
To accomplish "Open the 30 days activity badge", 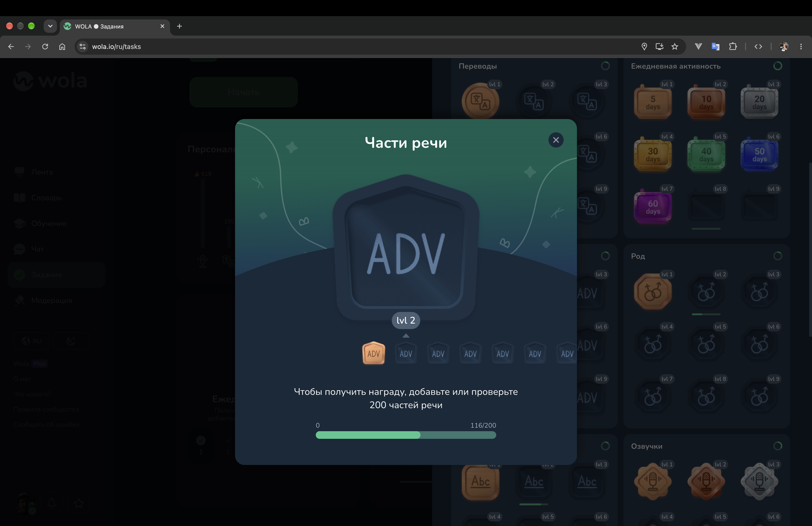I will 653,154.
